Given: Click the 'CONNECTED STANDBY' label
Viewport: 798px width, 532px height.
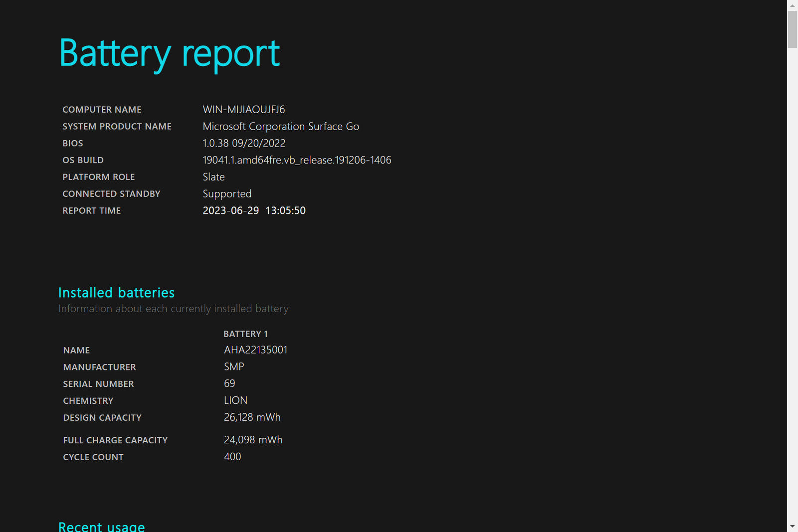Looking at the screenshot, I should 111,194.
